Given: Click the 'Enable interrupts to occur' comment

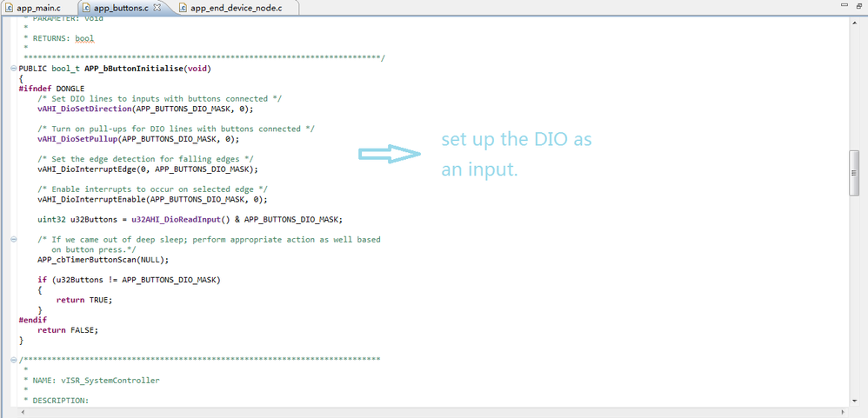Looking at the screenshot, I should click(153, 189).
